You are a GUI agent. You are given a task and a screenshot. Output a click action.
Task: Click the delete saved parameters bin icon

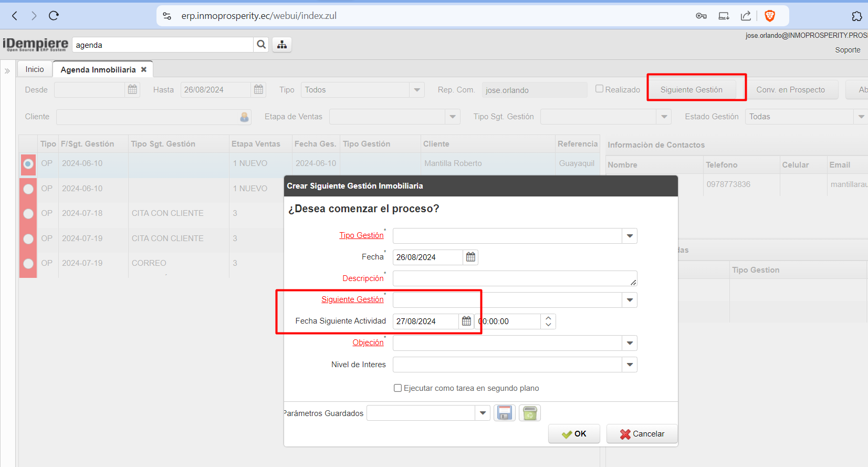click(530, 413)
